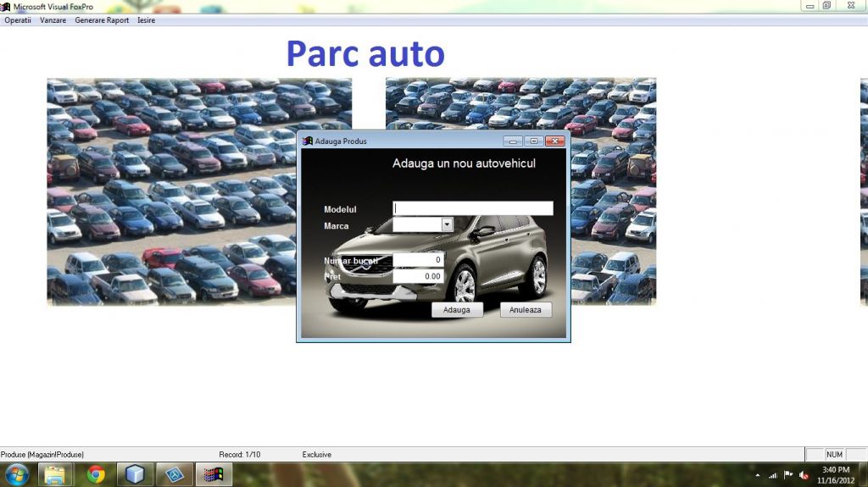Click the network signal tray icon
868x487 pixels.
click(x=772, y=475)
